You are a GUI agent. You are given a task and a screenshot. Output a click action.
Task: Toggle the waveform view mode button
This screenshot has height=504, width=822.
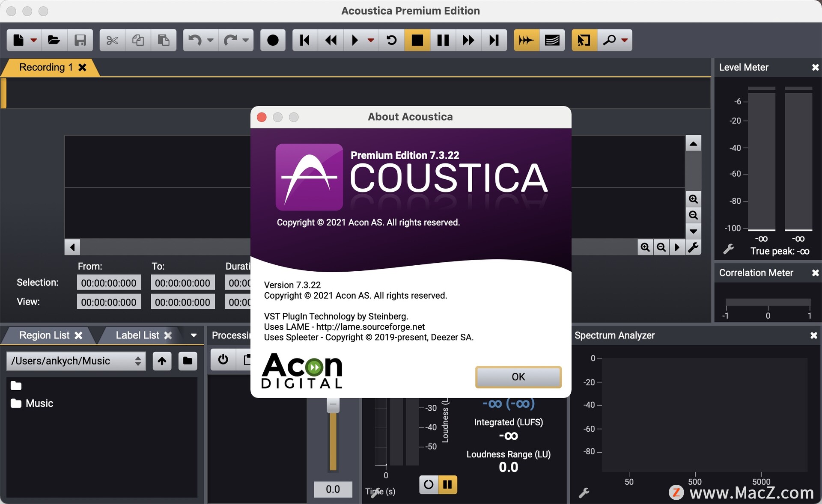click(x=526, y=40)
